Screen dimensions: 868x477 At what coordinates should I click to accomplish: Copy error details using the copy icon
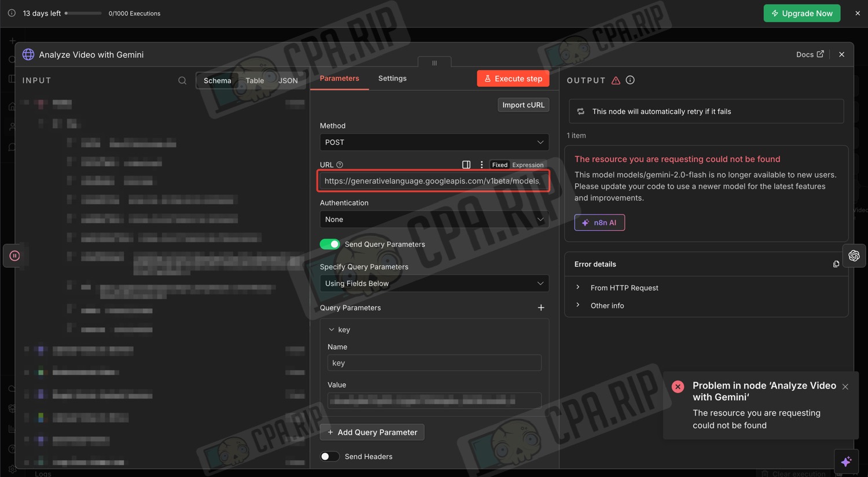pos(836,264)
